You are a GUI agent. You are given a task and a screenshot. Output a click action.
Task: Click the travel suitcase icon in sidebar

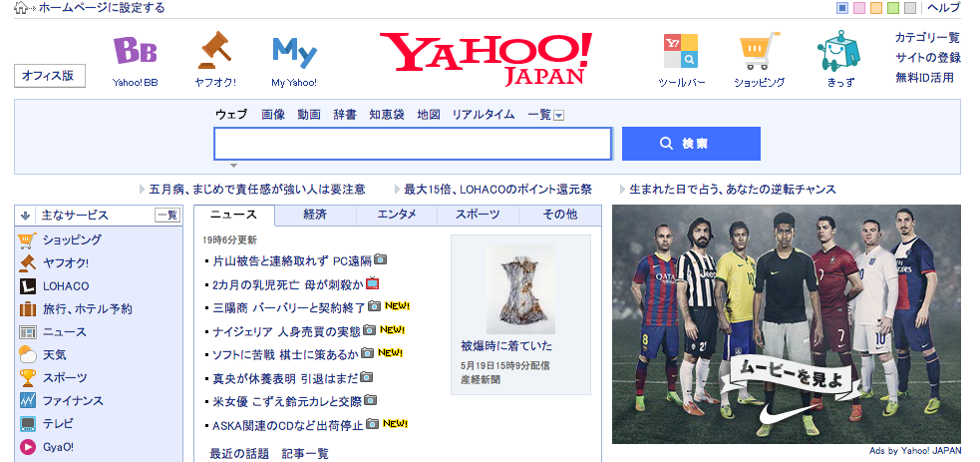[x=28, y=309]
